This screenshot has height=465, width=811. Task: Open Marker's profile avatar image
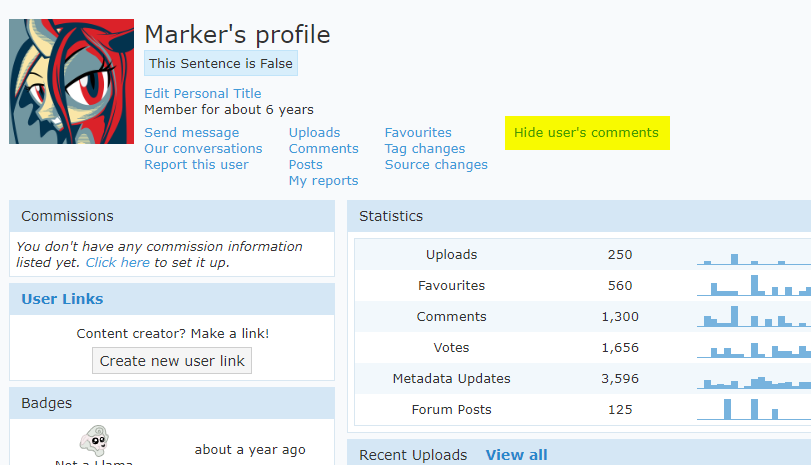71,81
